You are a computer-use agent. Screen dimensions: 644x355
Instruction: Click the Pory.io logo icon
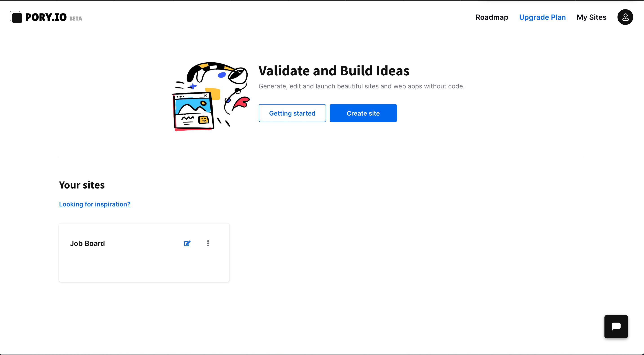(x=16, y=17)
